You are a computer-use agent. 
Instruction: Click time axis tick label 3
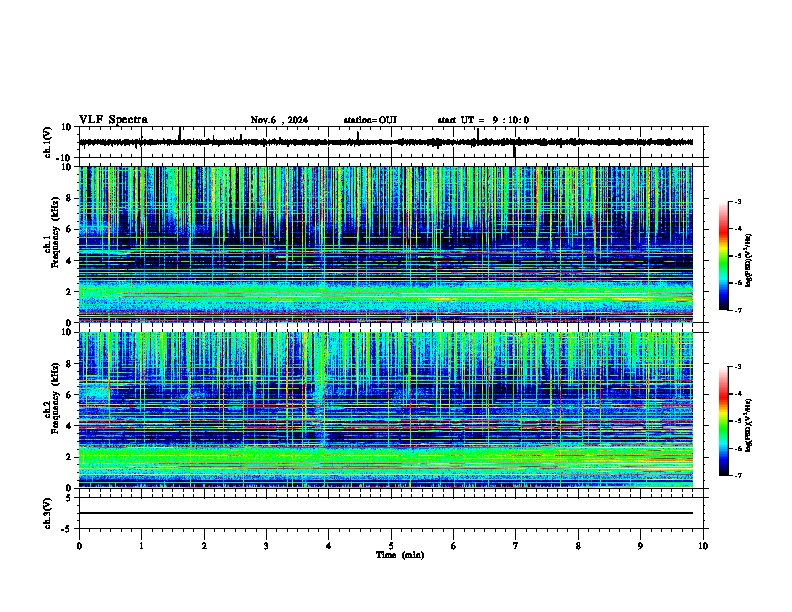coord(266,546)
